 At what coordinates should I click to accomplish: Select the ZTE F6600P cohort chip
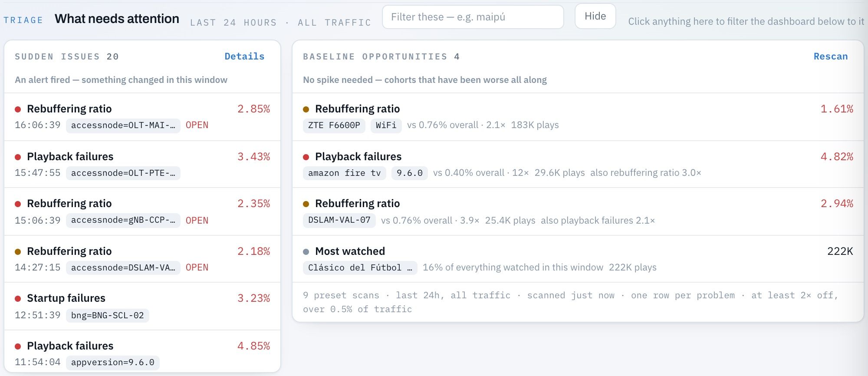pyautogui.click(x=334, y=125)
